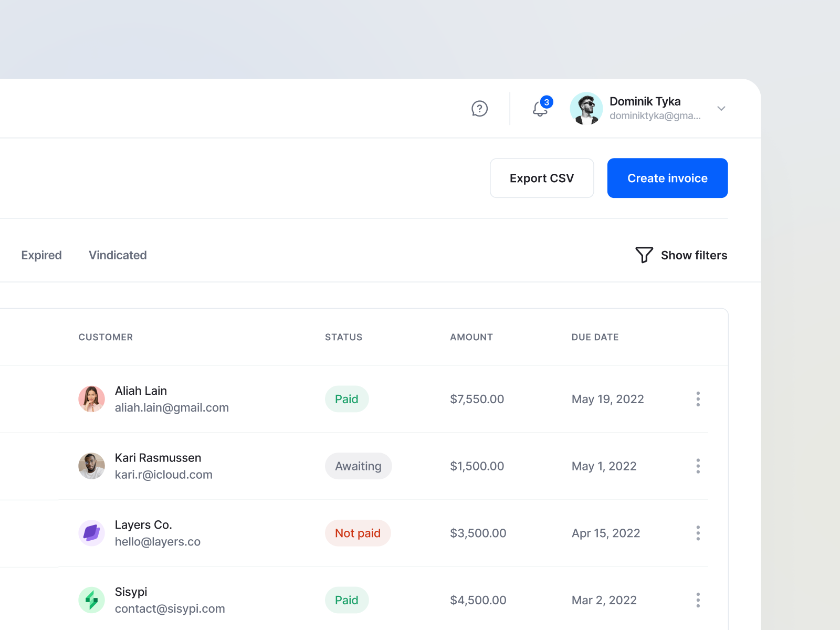Open the kebab menu for Kari Rasmussen's row
This screenshot has width=840, height=630.
point(698,466)
